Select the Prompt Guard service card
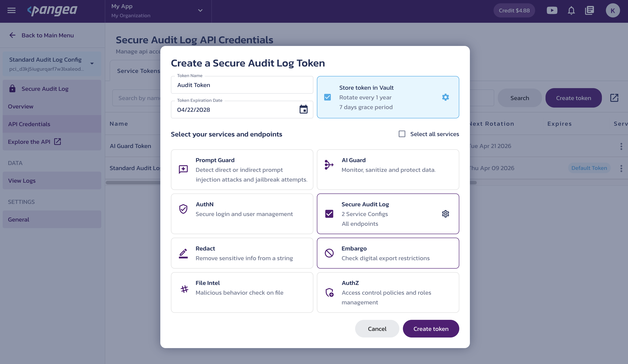Screen dimensions: 628x364 (242, 170)
